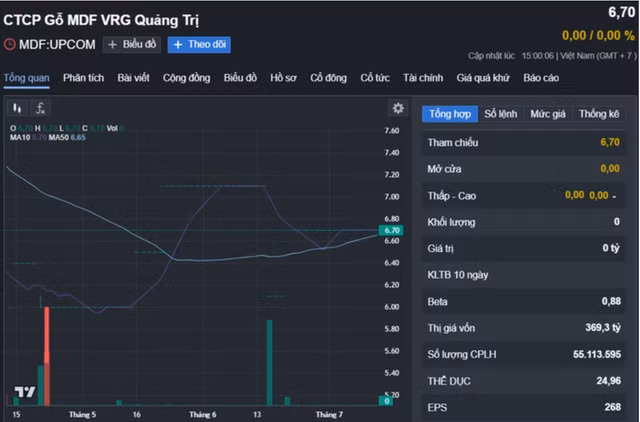
Task: Open the Tài chính tab
Action: [423, 78]
